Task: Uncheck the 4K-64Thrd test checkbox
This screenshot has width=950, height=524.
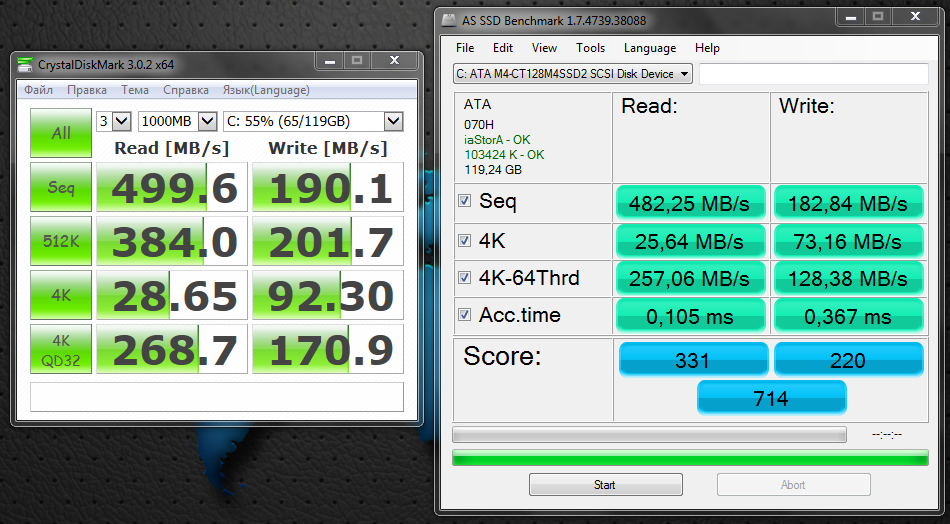Action: click(465, 277)
